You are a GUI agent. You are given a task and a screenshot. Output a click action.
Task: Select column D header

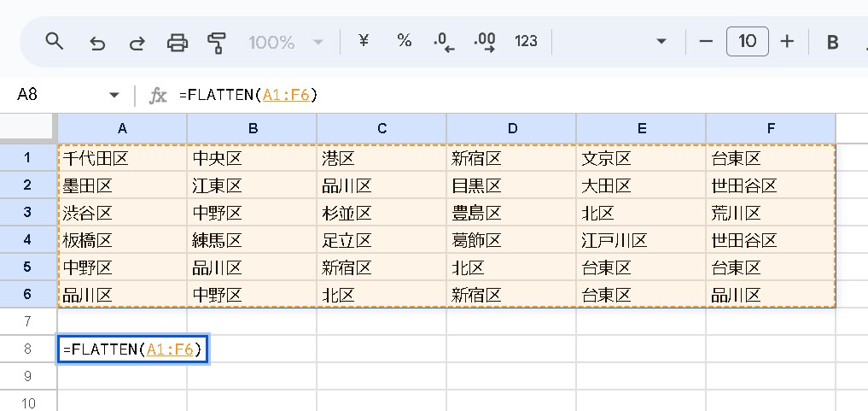tap(511, 128)
